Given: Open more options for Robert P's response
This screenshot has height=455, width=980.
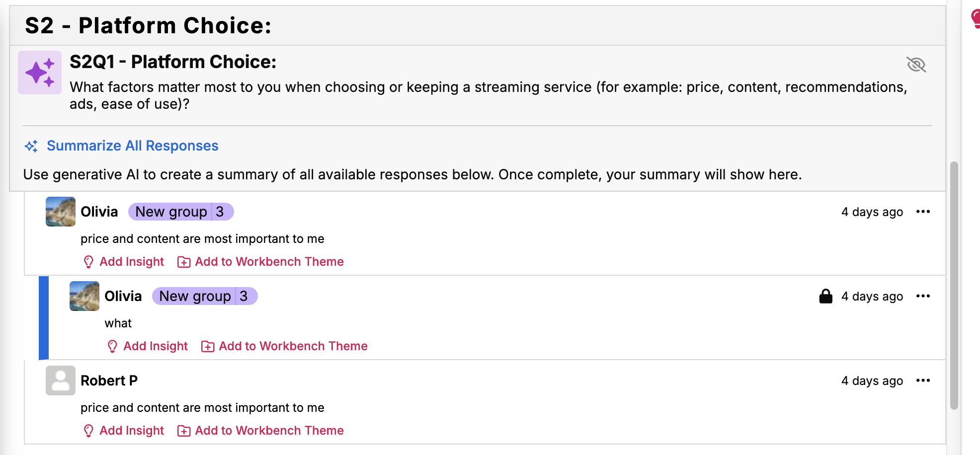Looking at the screenshot, I should [923, 380].
